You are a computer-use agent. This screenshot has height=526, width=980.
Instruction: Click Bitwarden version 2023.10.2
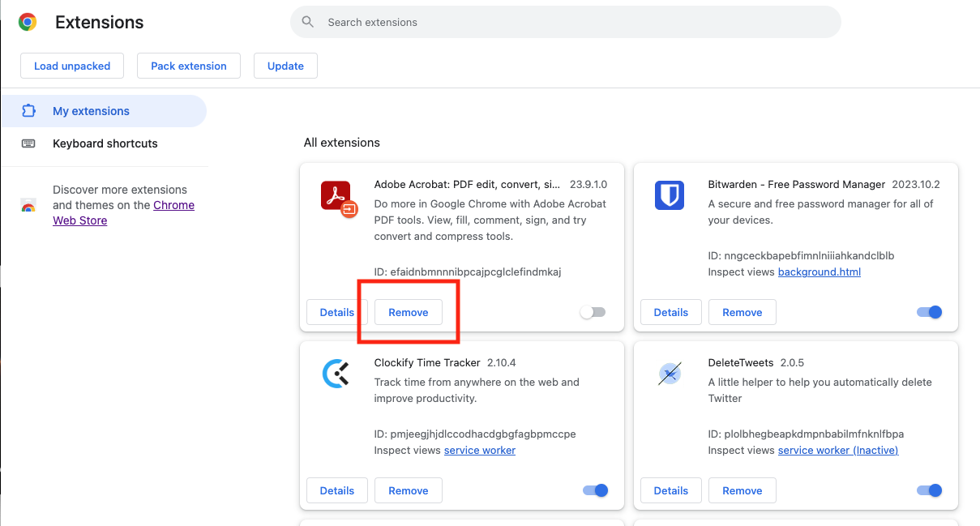pyautogui.click(x=916, y=184)
